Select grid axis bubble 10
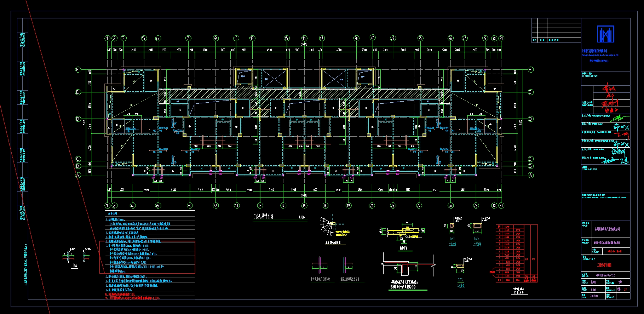644x314 pixels. point(236,38)
